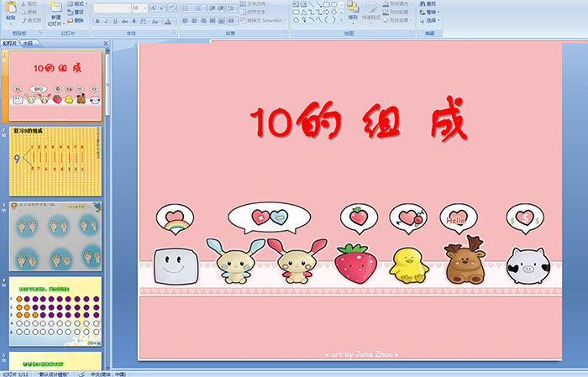Image resolution: width=588 pixels, height=377 pixels.
Task: Open the slide Layout (版式) dropdown
Action: pyautogui.click(x=77, y=3)
